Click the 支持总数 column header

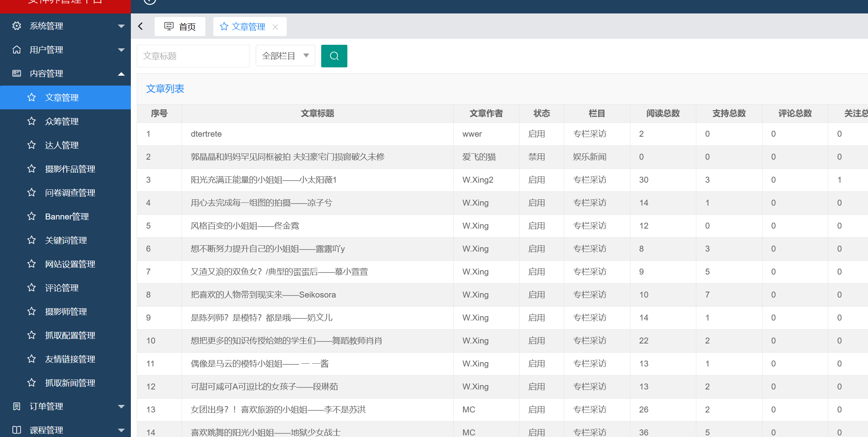(729, 113)
